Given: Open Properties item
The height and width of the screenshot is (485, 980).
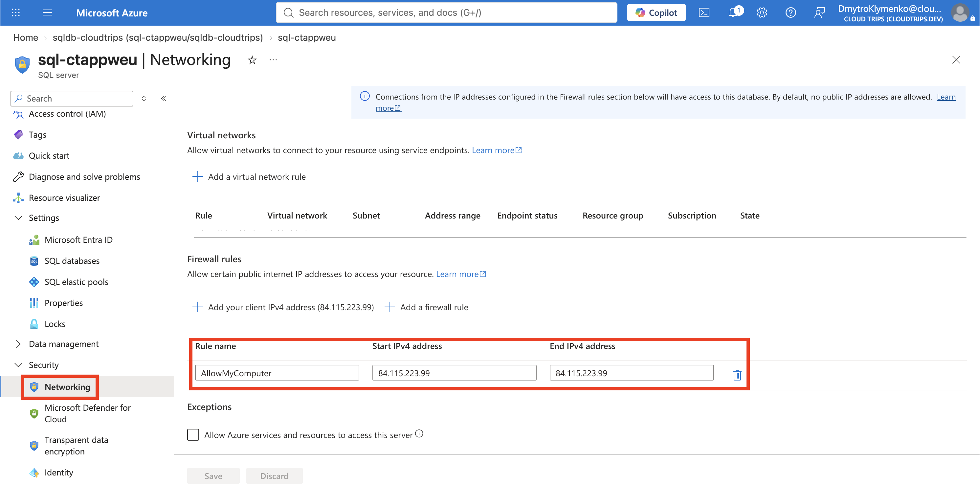Looking at the screenshot, I should 63,302.
